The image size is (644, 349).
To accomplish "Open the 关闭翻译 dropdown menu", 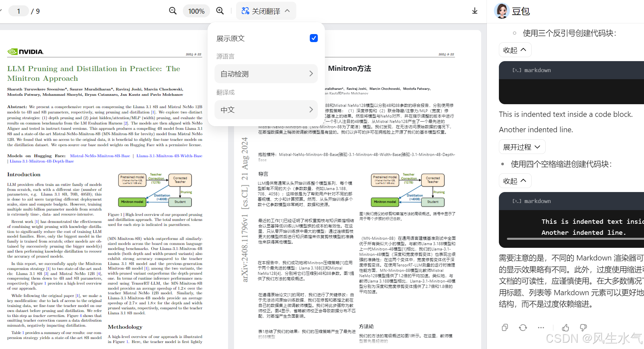I will pos(266,11).
